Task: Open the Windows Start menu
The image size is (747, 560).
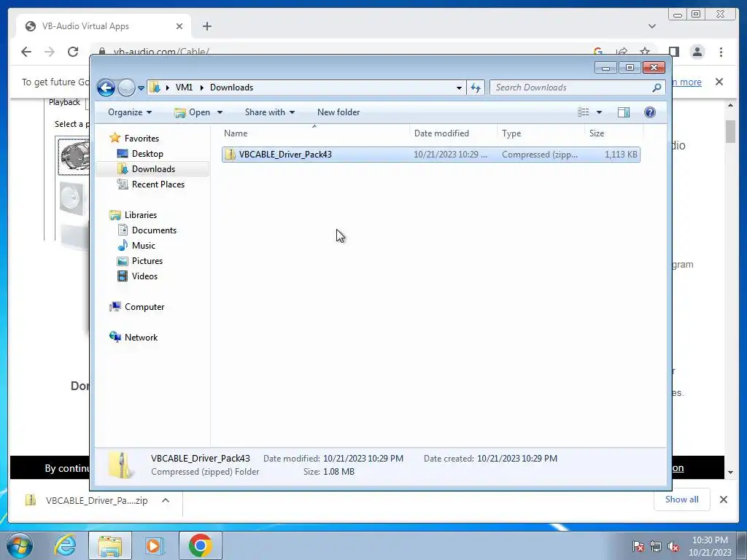Action: (x=19, y=545)
